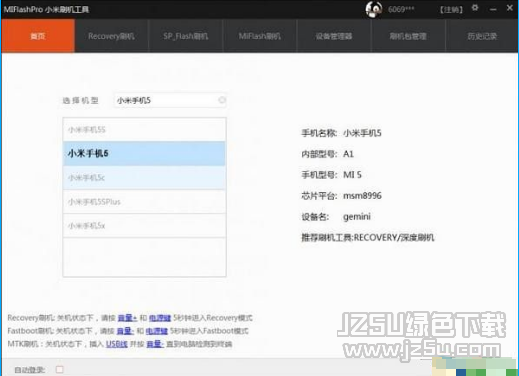Close the MiFlashPro window
Viewport: 519px width, 376px height.
pyautogui.click(x=510, y=8)
